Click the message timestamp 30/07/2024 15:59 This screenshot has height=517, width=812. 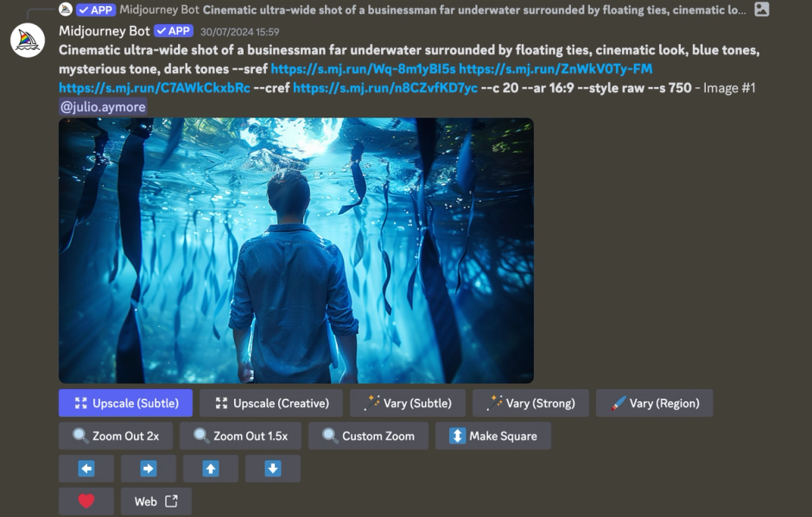click(240, 32)
